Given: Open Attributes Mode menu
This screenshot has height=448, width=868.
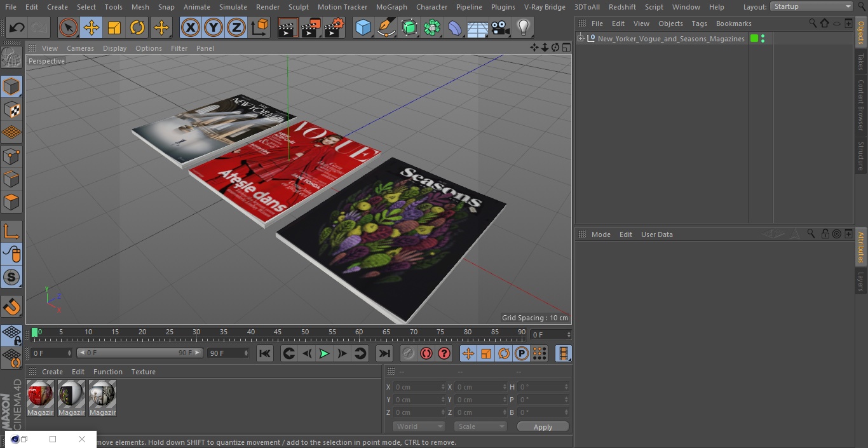Looking at the screenshot, I should pyautogui.click(x=600, y=234).
